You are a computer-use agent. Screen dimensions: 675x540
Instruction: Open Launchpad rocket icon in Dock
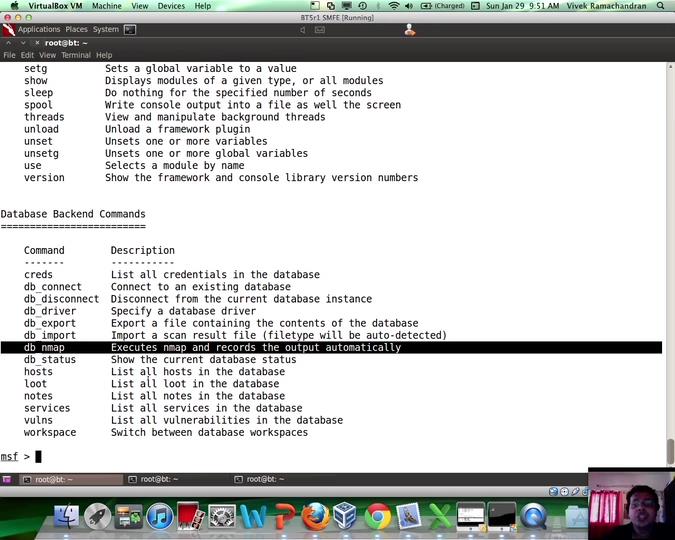pos(97,516)
